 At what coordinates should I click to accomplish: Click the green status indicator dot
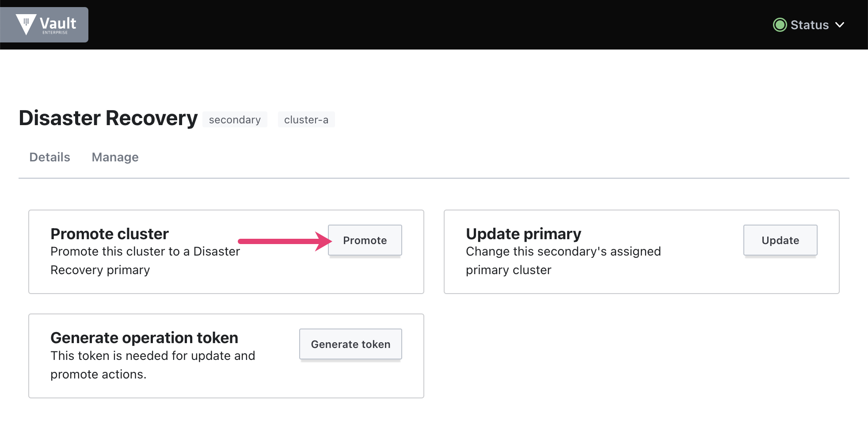780,25
